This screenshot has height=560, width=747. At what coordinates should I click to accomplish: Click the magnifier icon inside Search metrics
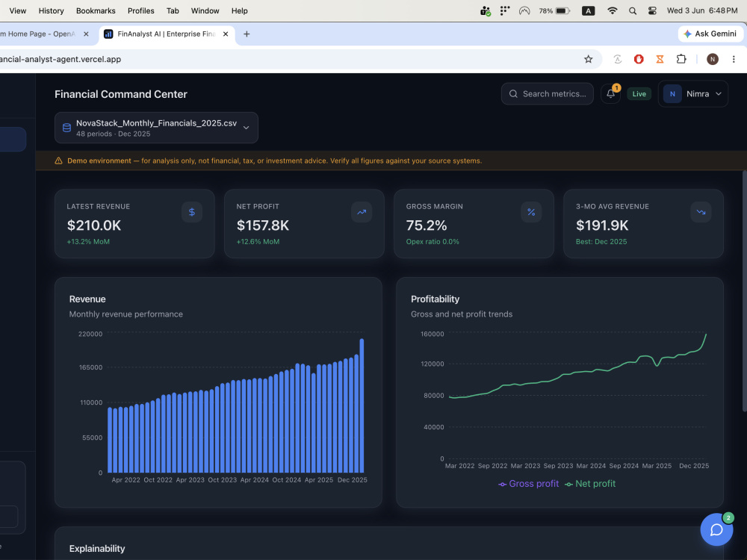pyautogui.click(x=513, y=94)
